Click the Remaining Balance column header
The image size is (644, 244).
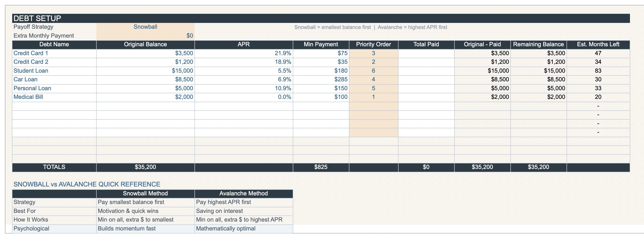click(x=539, y=45)
